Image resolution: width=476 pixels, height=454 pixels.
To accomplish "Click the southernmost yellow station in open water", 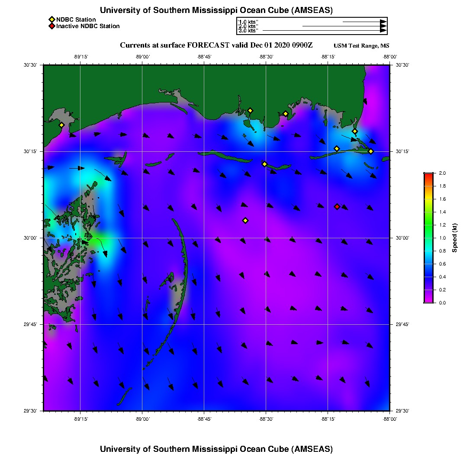I will pyautogui.click(x=245, y=221).
